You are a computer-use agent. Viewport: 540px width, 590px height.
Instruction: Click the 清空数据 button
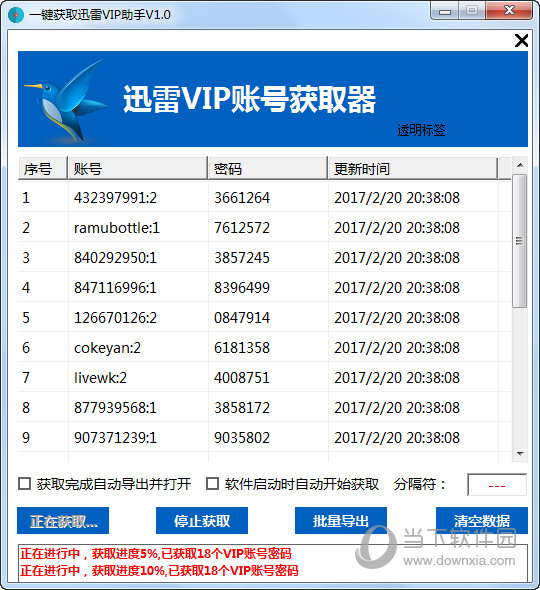pos(482,520)
